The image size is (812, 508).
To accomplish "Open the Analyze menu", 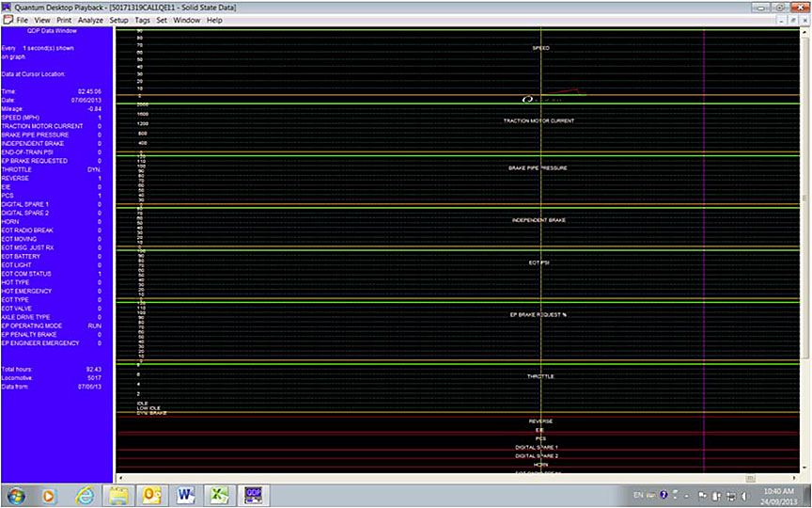I will pos(91,19).
